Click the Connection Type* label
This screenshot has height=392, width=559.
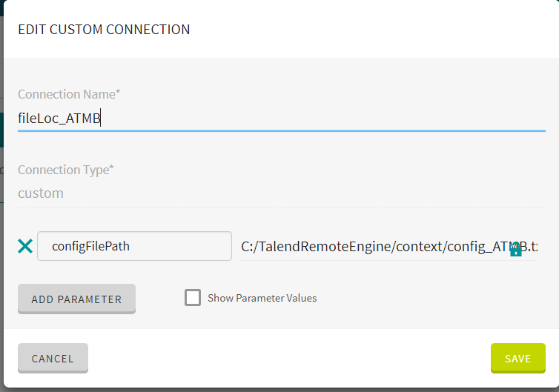[65, 170]
